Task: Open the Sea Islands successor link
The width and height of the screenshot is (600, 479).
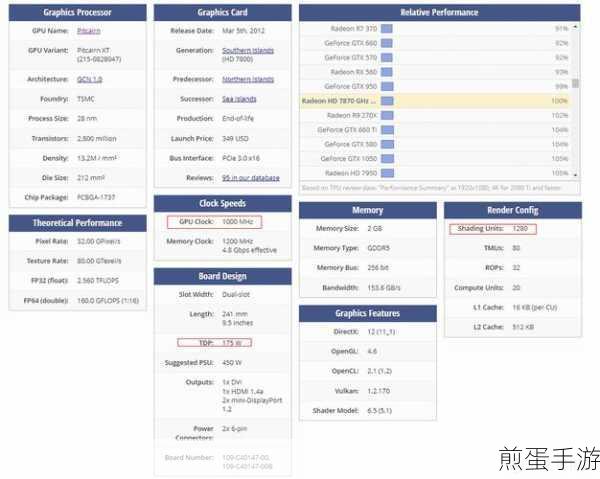Action: 239,99
